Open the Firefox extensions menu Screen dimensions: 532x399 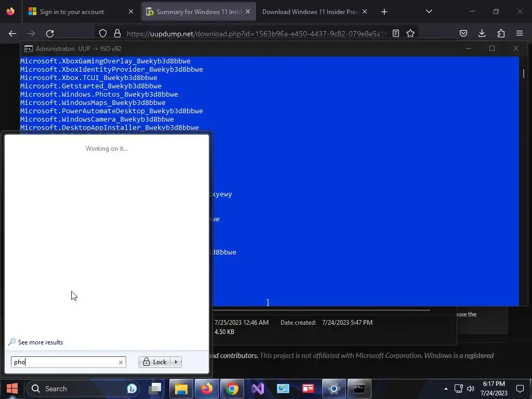click(501, 33)
